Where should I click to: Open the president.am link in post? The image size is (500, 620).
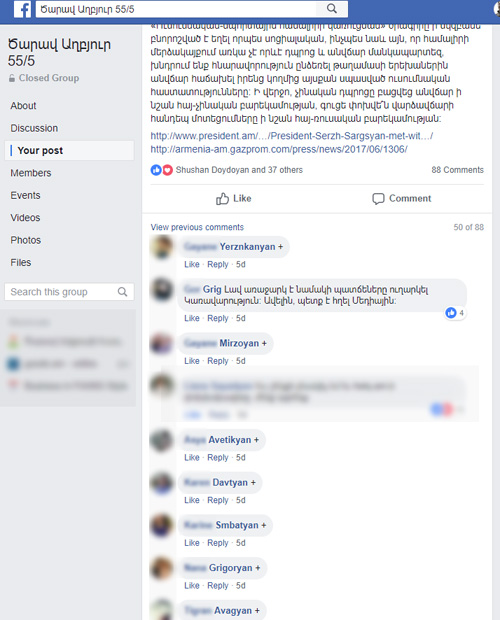pos(292,136)
